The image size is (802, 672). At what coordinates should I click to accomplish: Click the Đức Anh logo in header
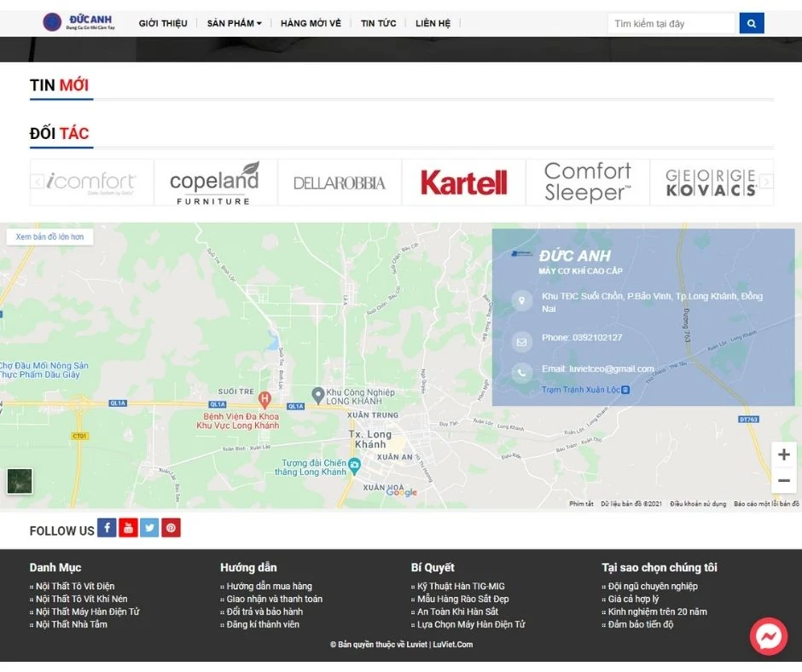pos(78,22)
